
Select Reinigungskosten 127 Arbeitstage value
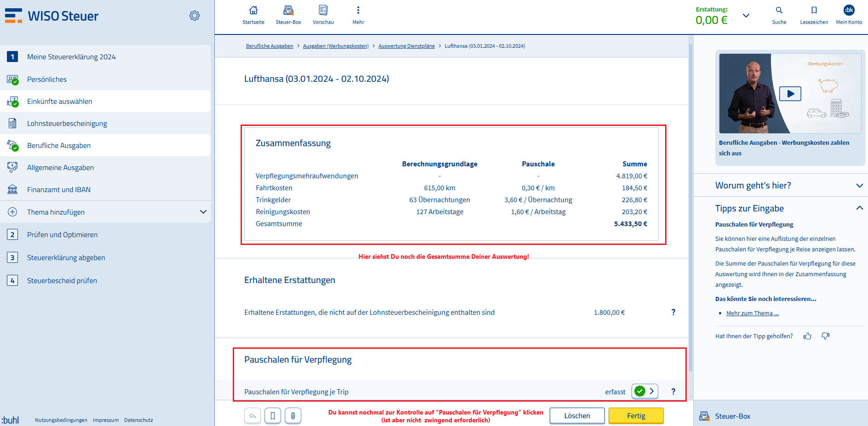pyautogui.click(x=440, y=212)
